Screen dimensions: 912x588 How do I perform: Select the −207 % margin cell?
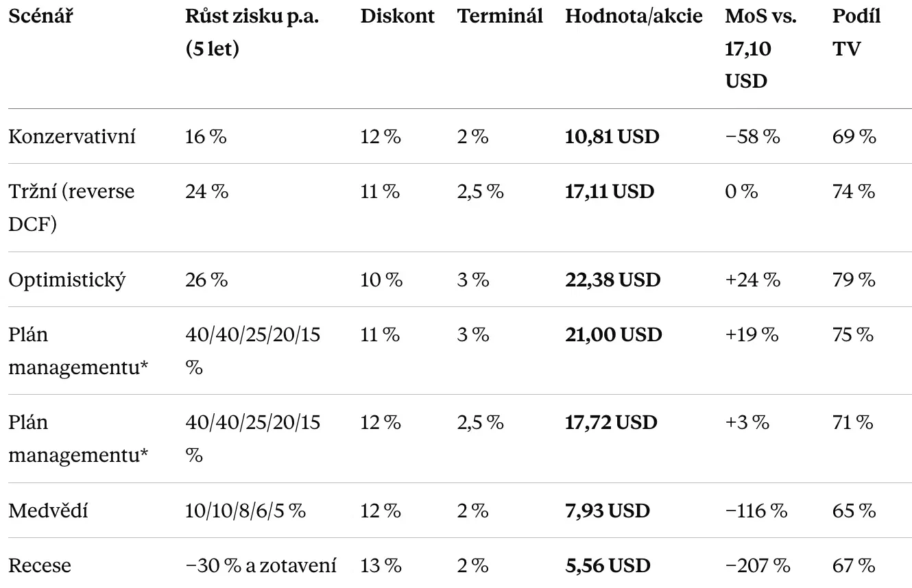tap(758, 565)
